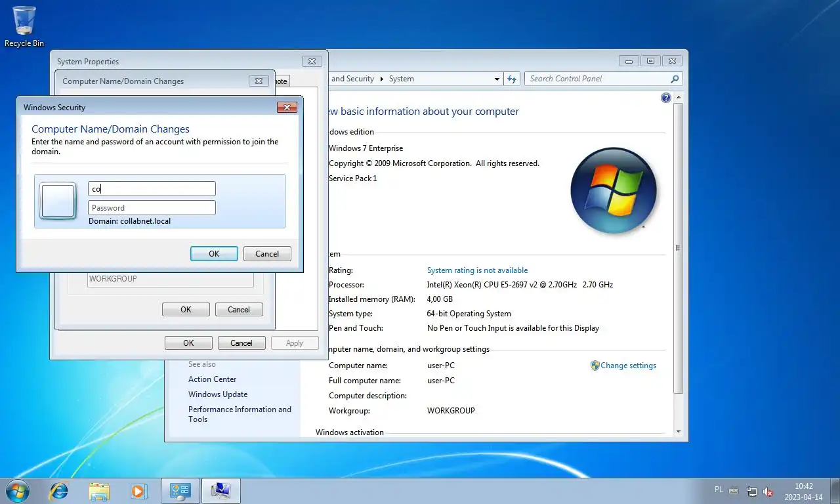Click the processor value 'Intel(R) Xeon(R) CPU E5-2697'
This screenshot has height=504, width=840.
(x=520, y=285)
